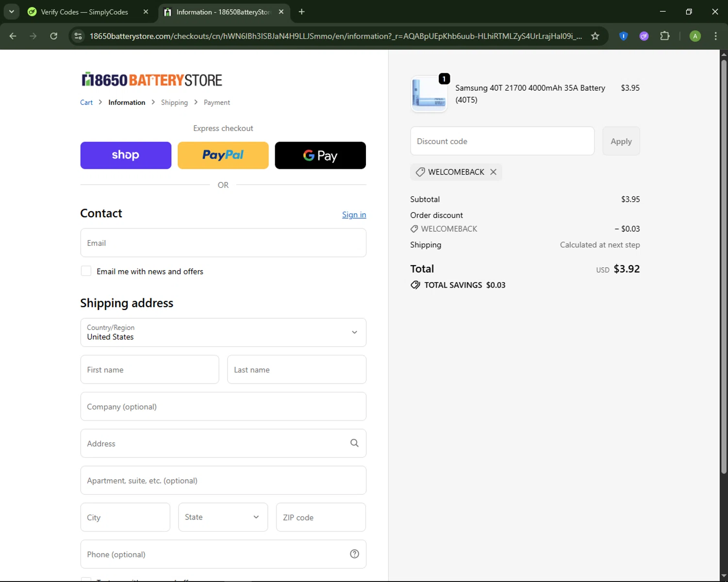Close the Information 18650BatteryStore tab
Viewport: 728px width, 582px height.
coord(281,12)
